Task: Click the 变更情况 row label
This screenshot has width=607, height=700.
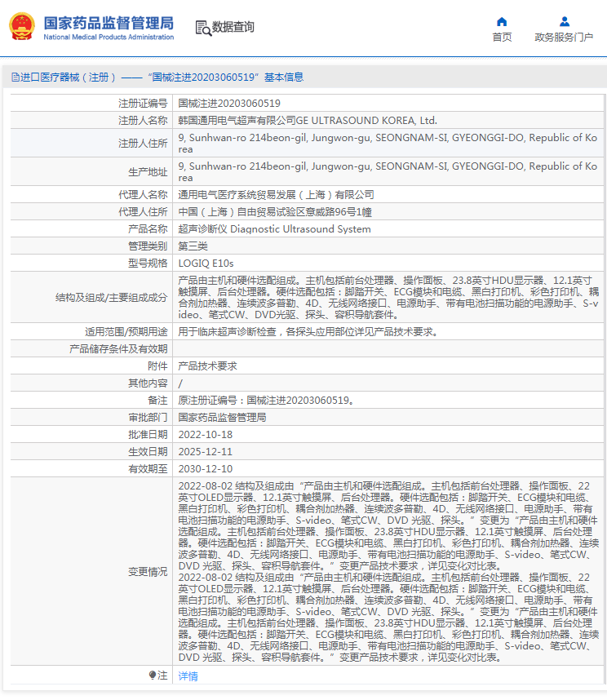Action: [147, 572]
